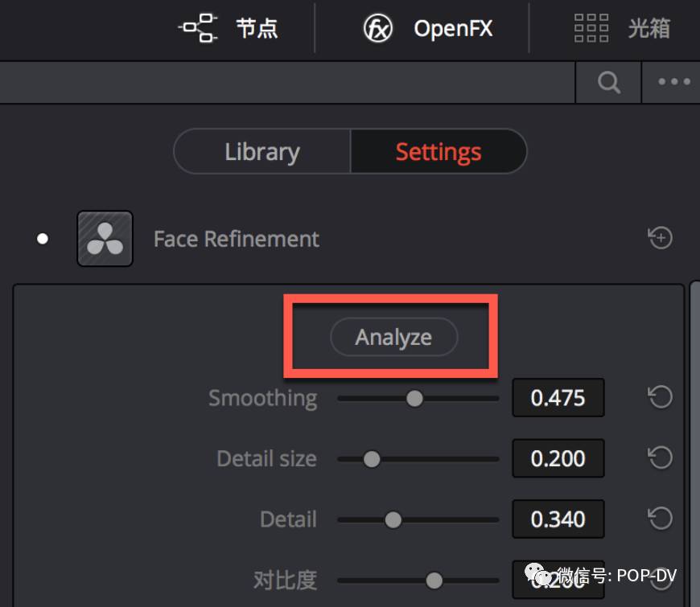Click the Smoothing slider handle

(x=414, y=398)
